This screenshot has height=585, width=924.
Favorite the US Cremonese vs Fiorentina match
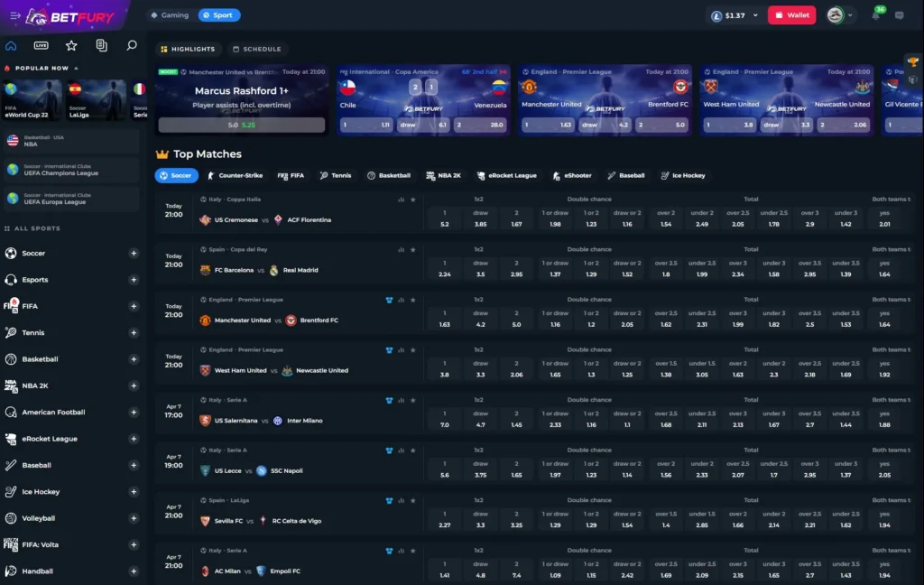[x=413, y=200]
